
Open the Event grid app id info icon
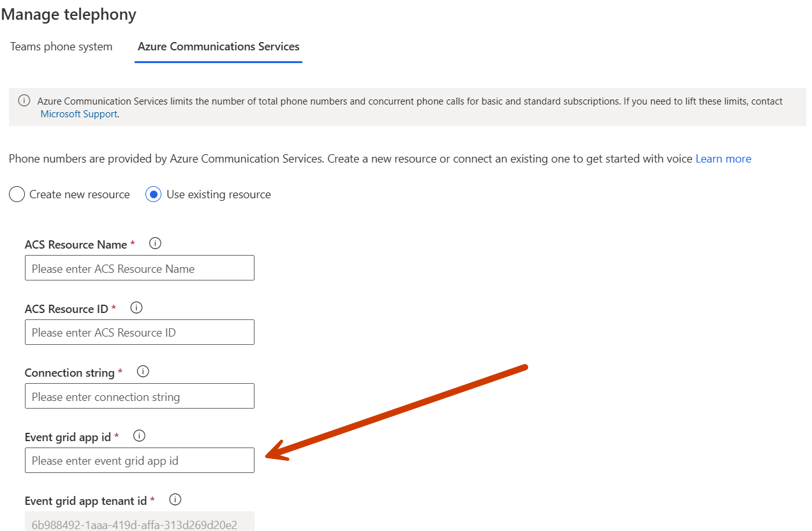[139, 436]
